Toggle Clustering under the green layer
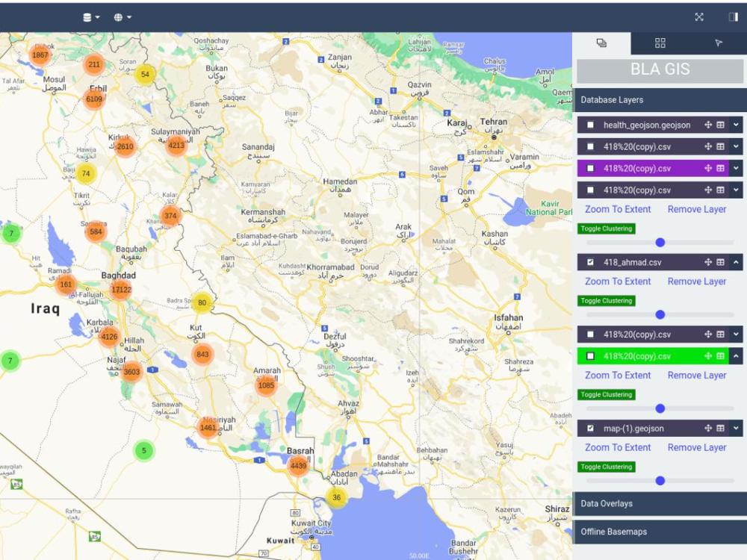 point(606,395)
